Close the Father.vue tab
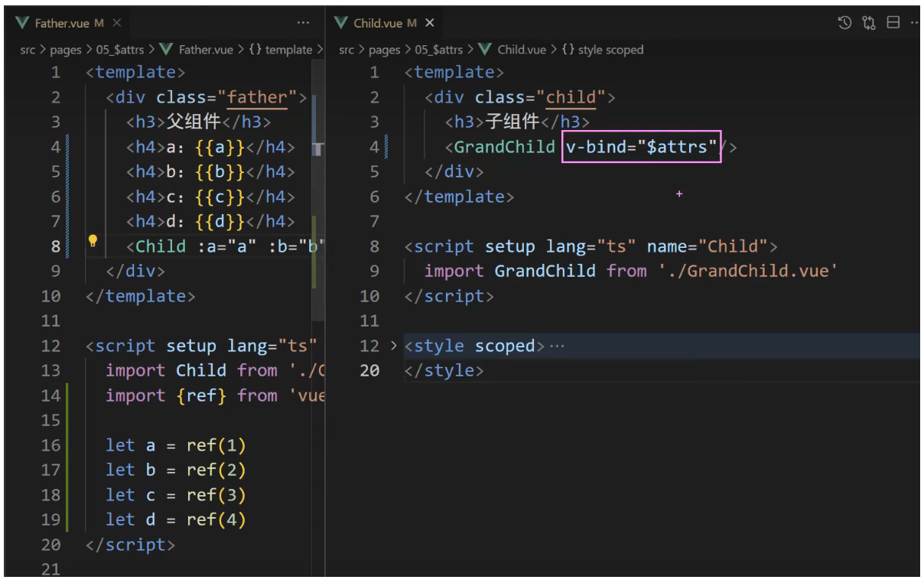This screenshot has width=924, height=583. point(117,23)
